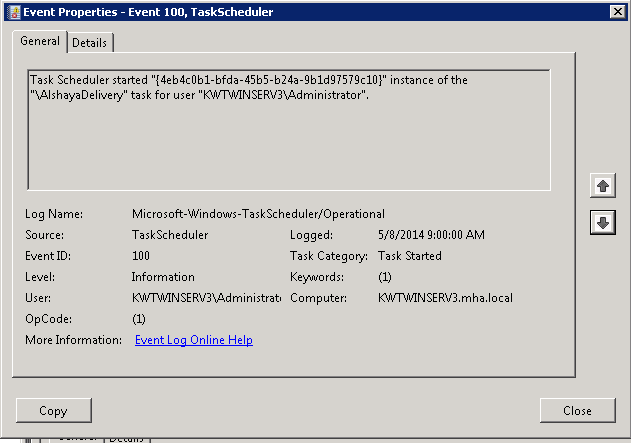Click the Source value TaskScheduler
631x443 pixels.
170,235
